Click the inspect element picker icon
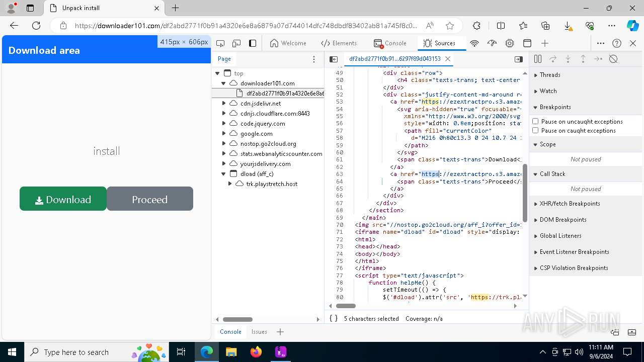The height and width of the screenshot is (362, 644). (220, 43)
